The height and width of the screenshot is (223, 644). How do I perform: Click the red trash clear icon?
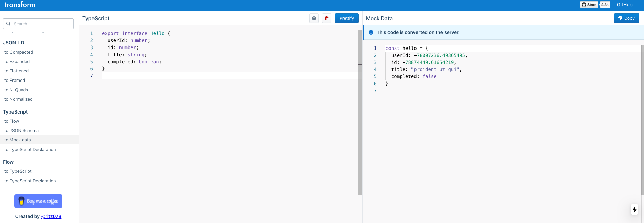[x=327, y=18]
